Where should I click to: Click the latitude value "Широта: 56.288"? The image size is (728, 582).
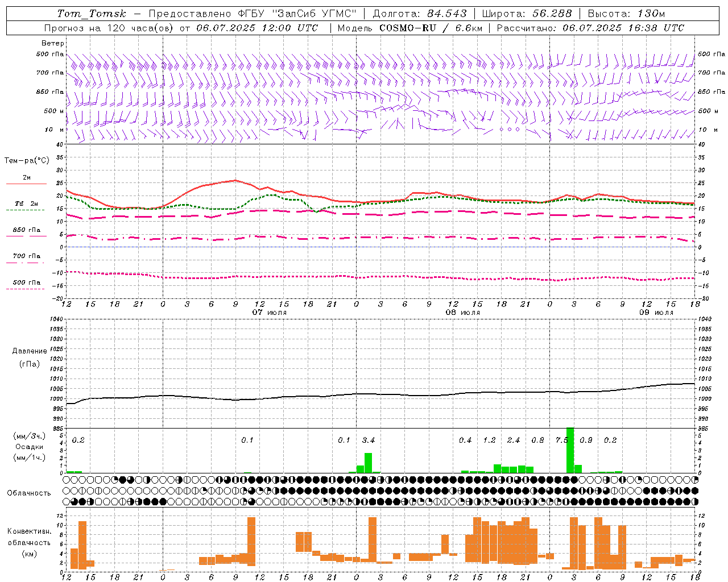(x=527, y=14)
